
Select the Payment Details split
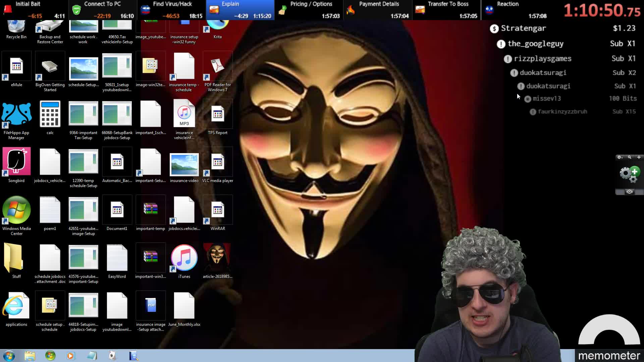coord(378,10)
